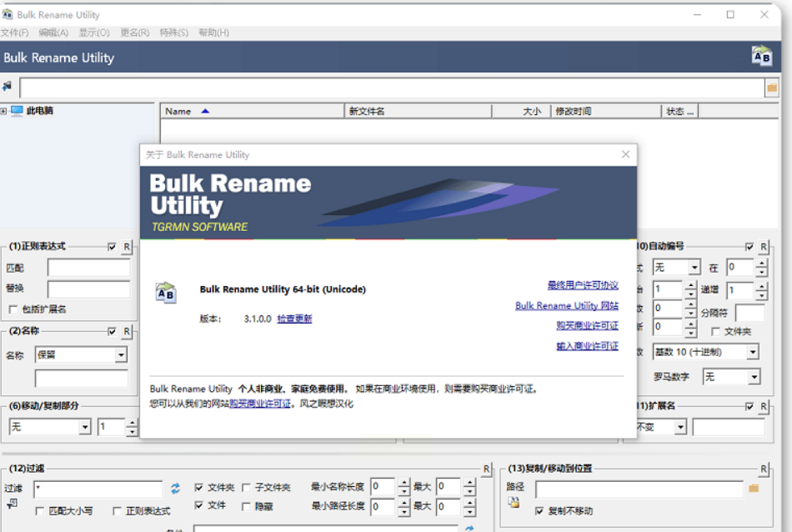Enable the 正则表达式 checkbox in the filter panel
Viewport: 792px width, 532px height.
117,511
